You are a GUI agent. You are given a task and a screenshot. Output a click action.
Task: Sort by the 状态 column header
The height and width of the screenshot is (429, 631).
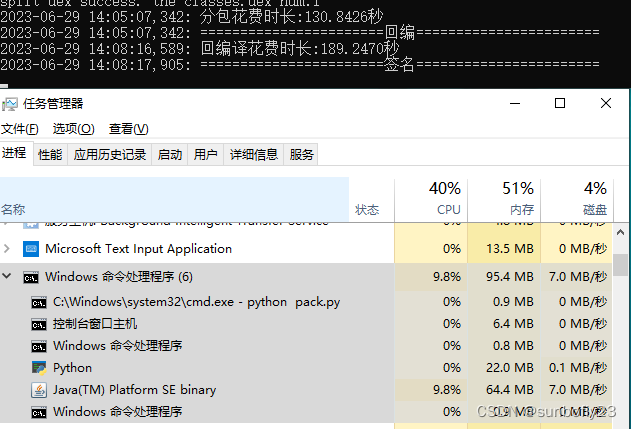[x=371, y=200]
